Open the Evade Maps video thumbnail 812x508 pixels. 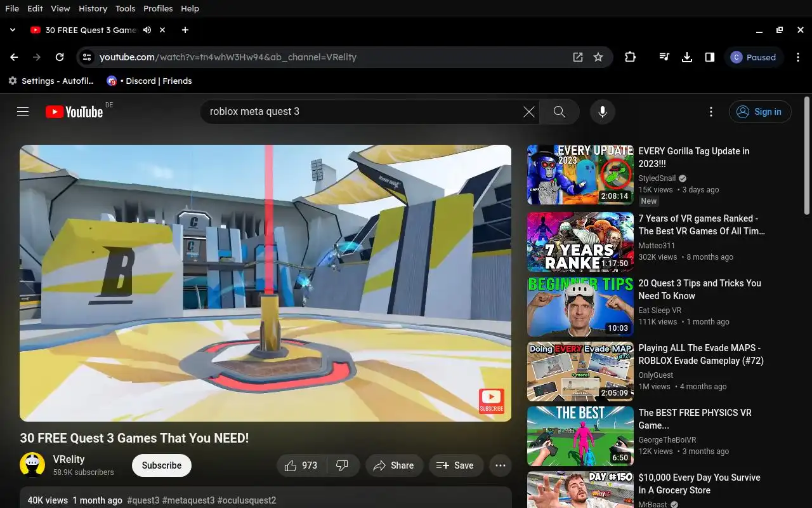[x=580, y=371]
